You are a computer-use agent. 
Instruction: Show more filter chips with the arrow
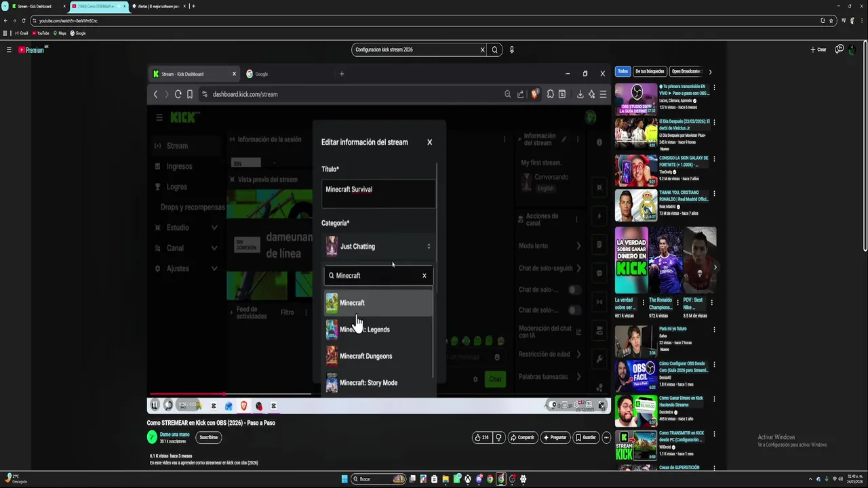[x=710, y=71]
